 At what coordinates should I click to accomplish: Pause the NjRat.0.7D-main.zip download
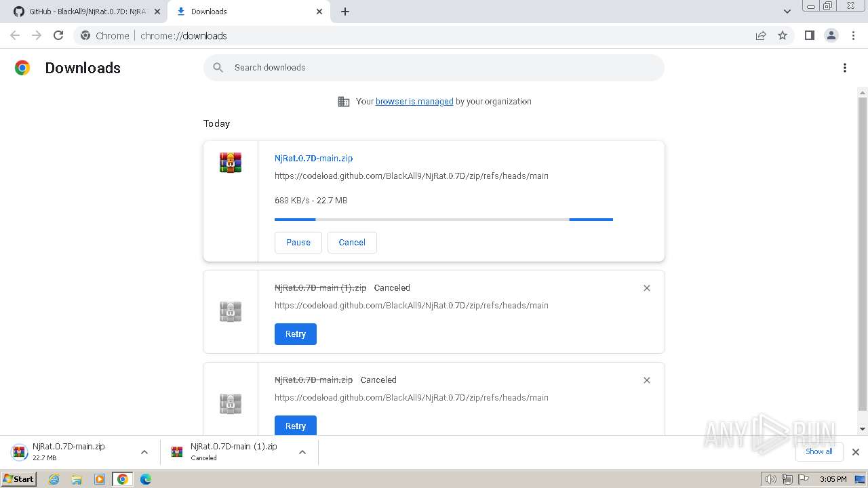click(x=298, y=242)
